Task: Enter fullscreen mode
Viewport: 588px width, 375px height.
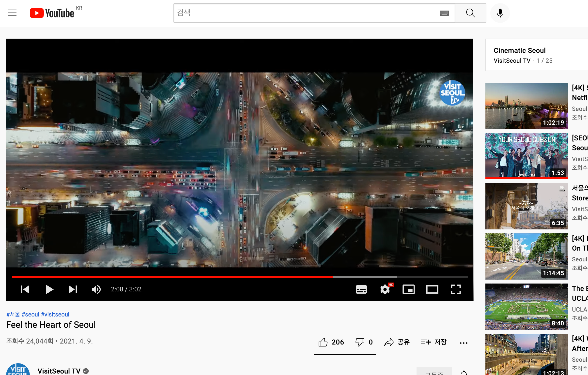Action: pos(456,289)
